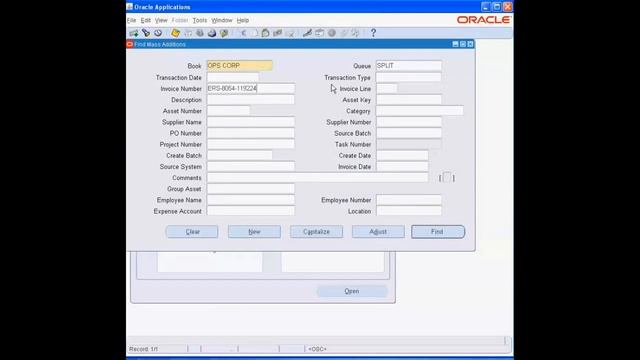This screenshot has width=640, height=360.
Task: Click the Capitalize button
Action: [316, 232]
